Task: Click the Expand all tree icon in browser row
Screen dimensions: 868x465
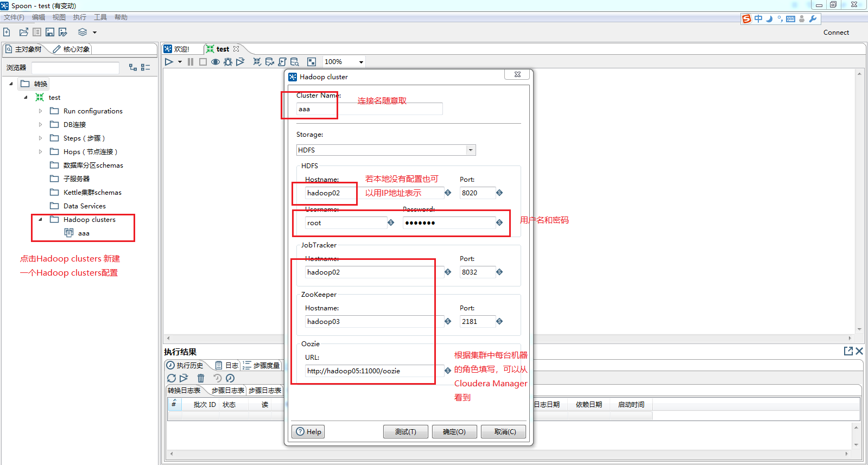Action: click(x=133, y=67)
